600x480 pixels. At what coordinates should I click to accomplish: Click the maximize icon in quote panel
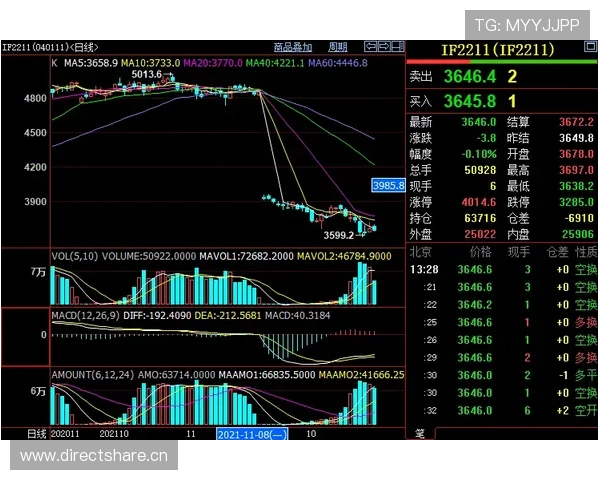(590, 47)
